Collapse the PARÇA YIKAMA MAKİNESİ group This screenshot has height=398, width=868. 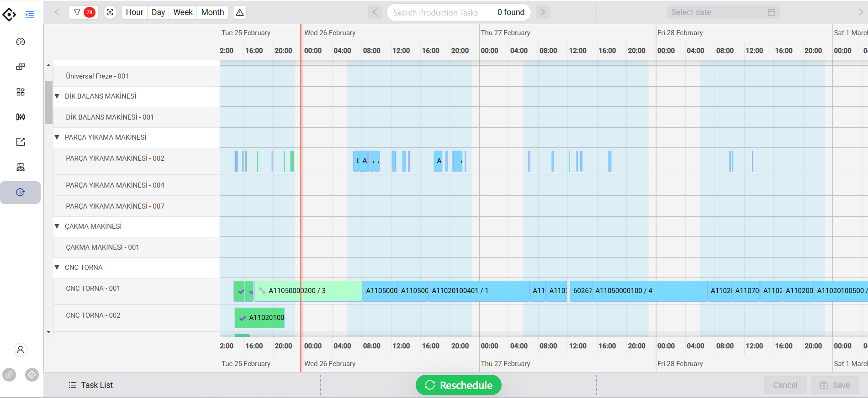pyautogui.click(x=57, y=137)
